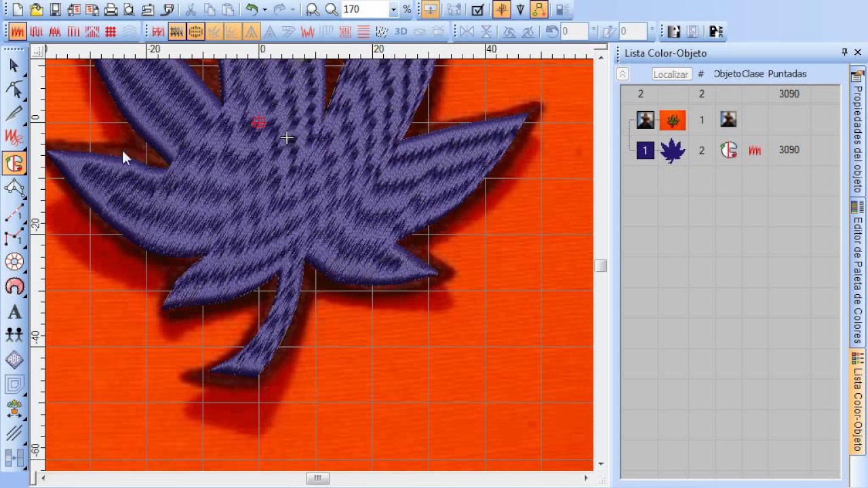The width and height of the screenshot is (868, 488).
Task: Click the horizontal scrollbar handle below the canvas
Action: [317, 478]
